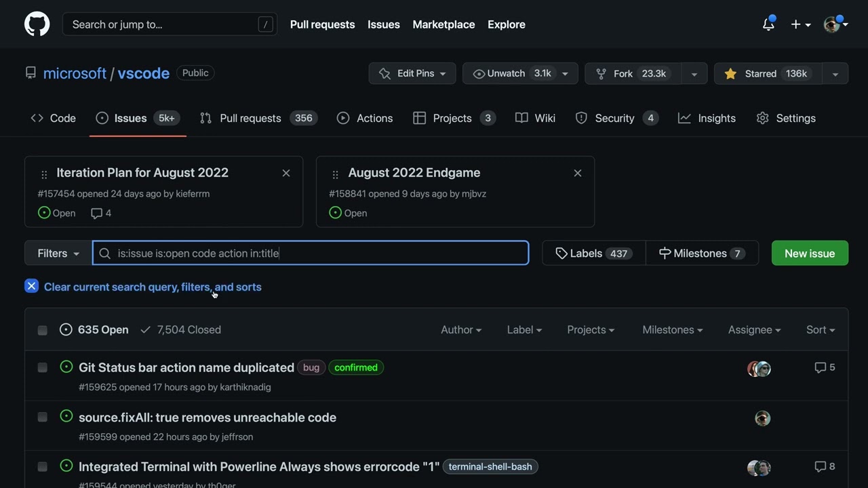Open Projects filter dropdown

pos(591,329)
